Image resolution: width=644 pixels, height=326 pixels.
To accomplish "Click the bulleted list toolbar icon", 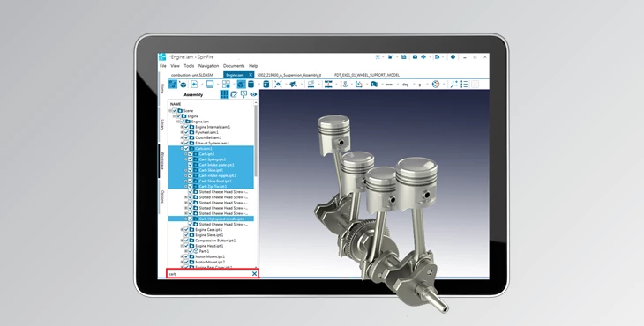I will click(464, 84).
